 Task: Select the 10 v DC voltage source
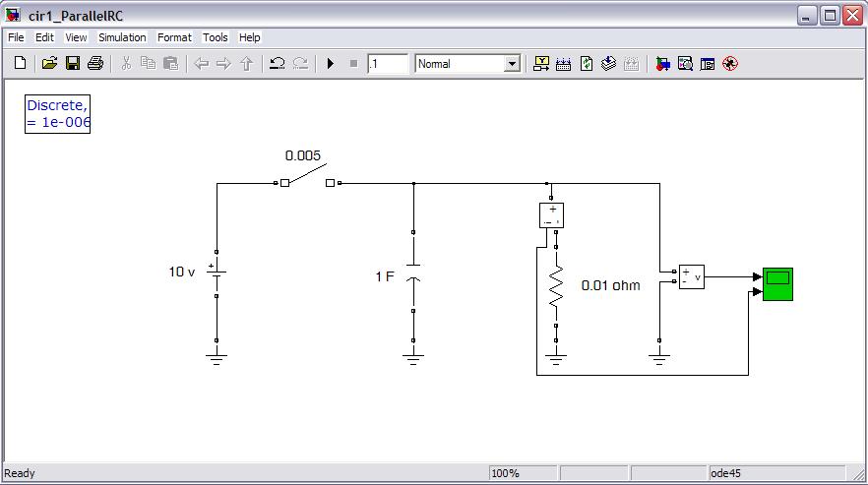(x=217, y=278)
